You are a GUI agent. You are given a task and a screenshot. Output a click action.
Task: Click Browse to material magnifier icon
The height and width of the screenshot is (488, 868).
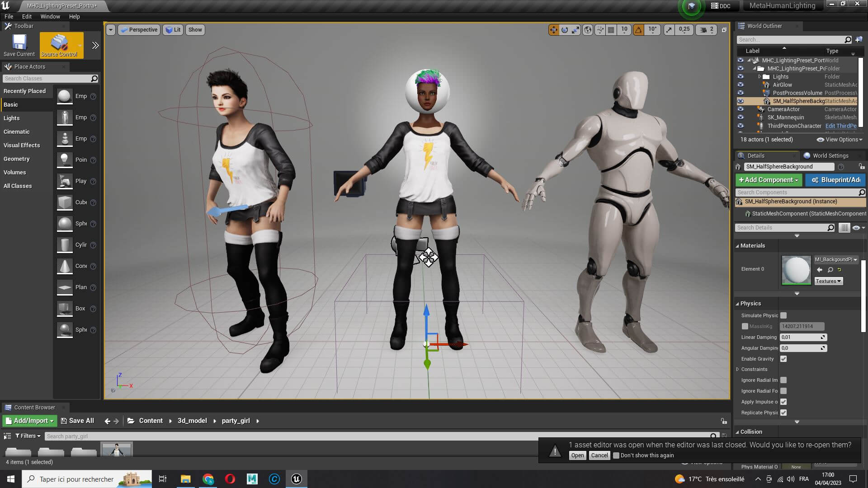pyautogui.click(x=830, y=270)
